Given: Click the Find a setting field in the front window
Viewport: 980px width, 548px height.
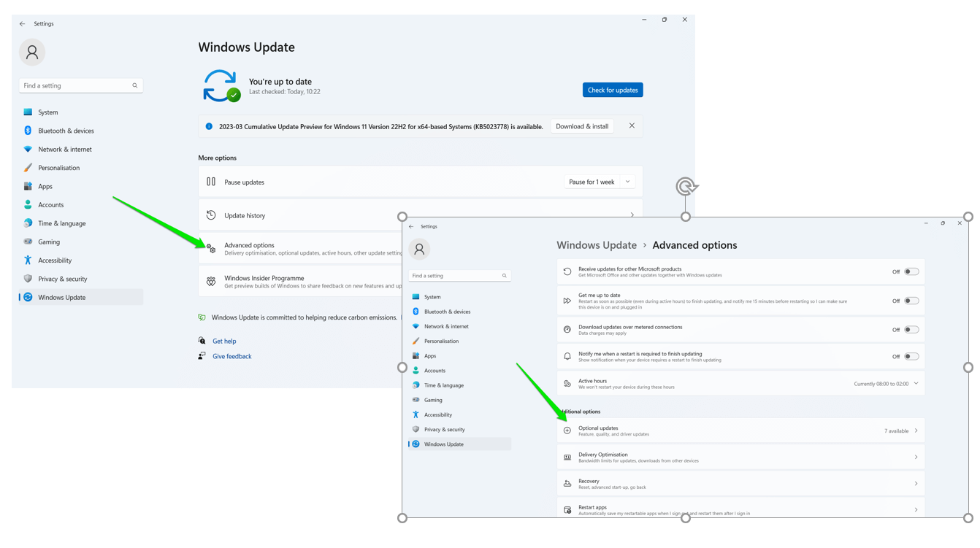Looking at the screenshot, I should click(459, 276).
